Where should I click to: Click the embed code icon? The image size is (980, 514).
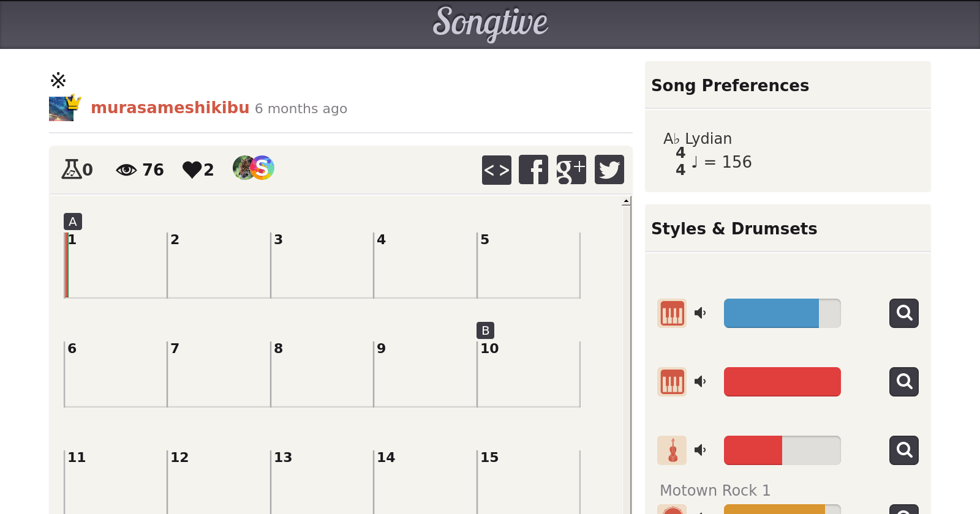coord(496,169)
